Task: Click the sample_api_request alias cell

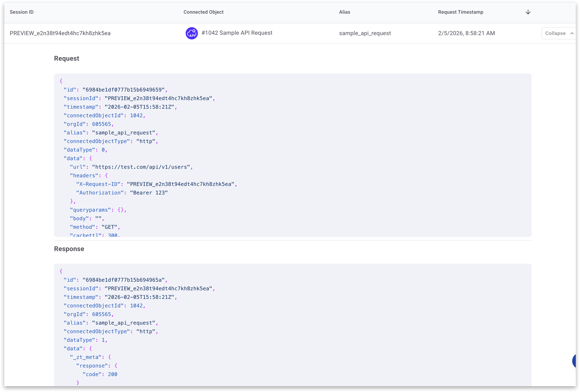Action: (365, 33)
